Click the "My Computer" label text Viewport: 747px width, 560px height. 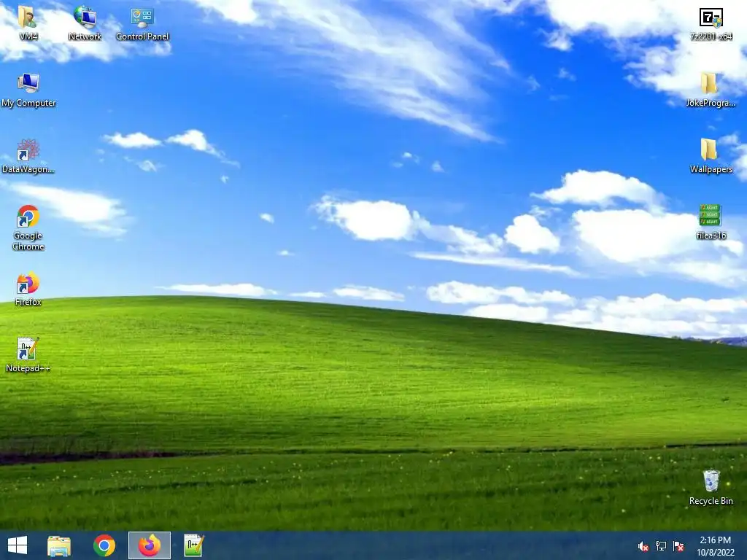pyautogui.click(x=28, y=103)
